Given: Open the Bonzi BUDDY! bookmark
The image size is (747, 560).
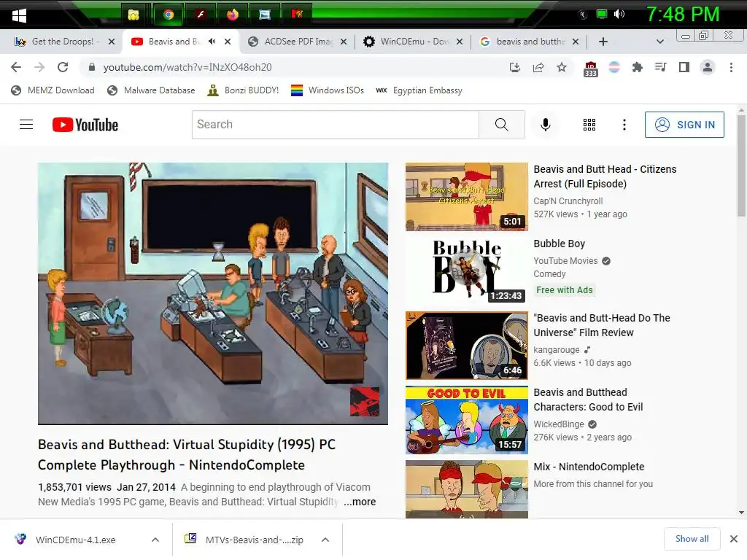Looking at the screenshot, I should tap(244, 90).
